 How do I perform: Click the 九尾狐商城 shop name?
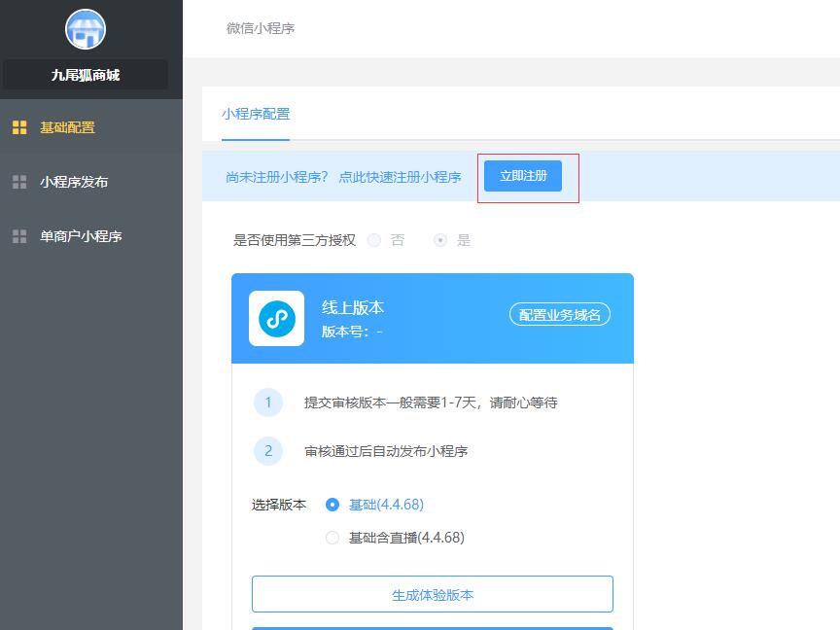pos(86,75)
